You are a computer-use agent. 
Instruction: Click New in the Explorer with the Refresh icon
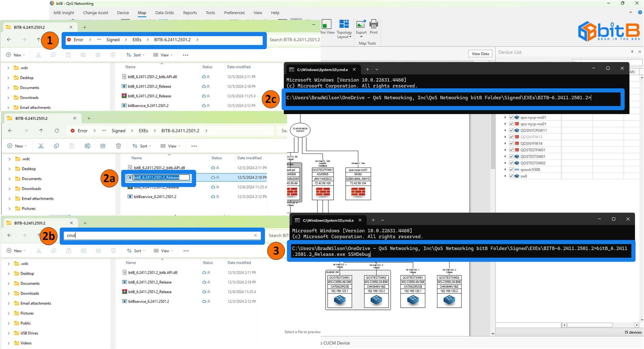pyautogui.click(x=17, y=146)
